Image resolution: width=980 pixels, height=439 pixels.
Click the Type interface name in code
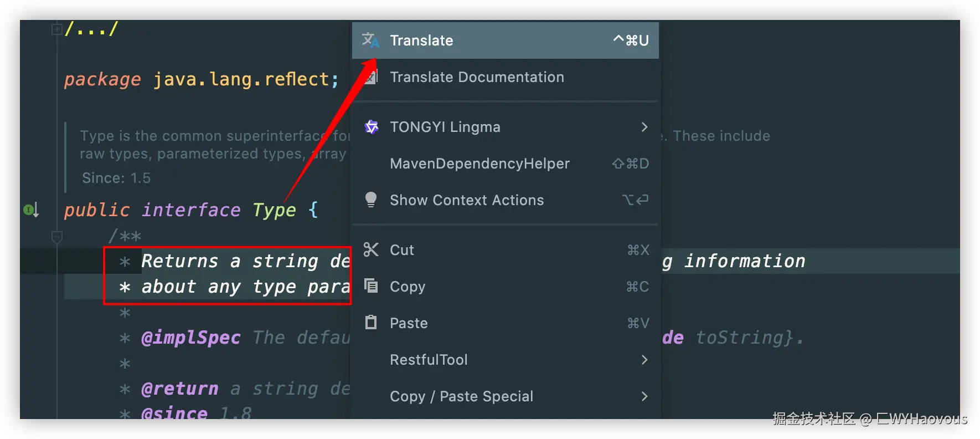(x=274, y=210)
